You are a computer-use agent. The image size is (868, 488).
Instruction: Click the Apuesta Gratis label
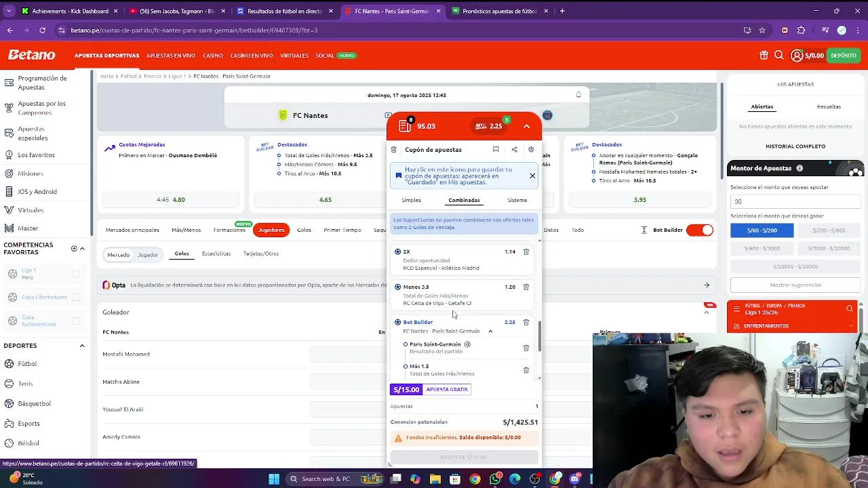point(447,390)
